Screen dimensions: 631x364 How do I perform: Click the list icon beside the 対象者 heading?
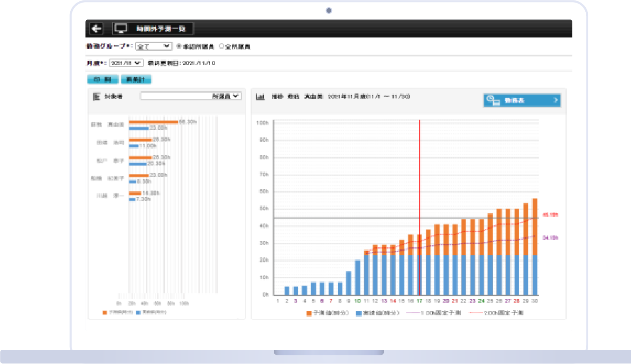(x=97, y=96)
